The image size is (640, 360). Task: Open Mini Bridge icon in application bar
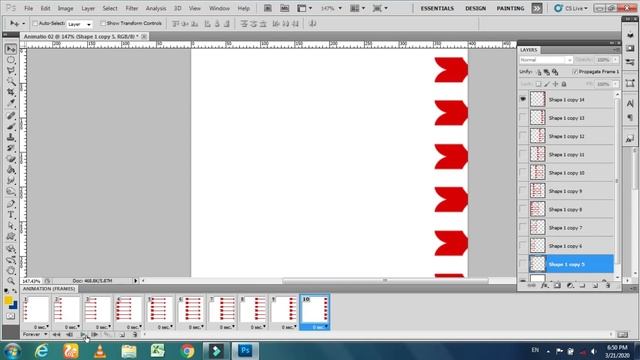tap(284, 8)
